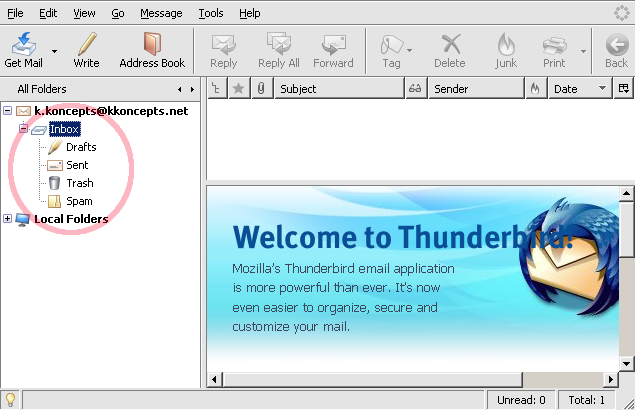The height and width of the screenshot is (410, 635).
Task: Sort messages by Subject column
Action: [339, 88]
